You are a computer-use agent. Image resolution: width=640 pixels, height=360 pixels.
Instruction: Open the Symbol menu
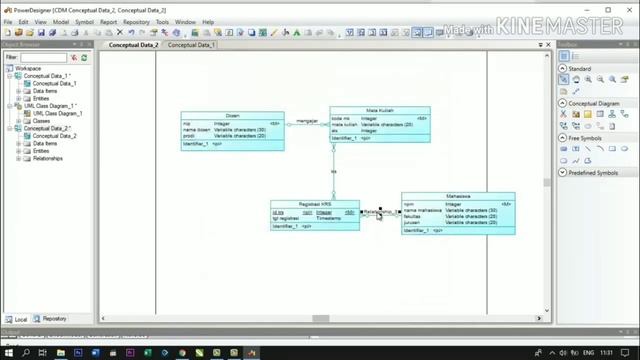pos(84,22)
